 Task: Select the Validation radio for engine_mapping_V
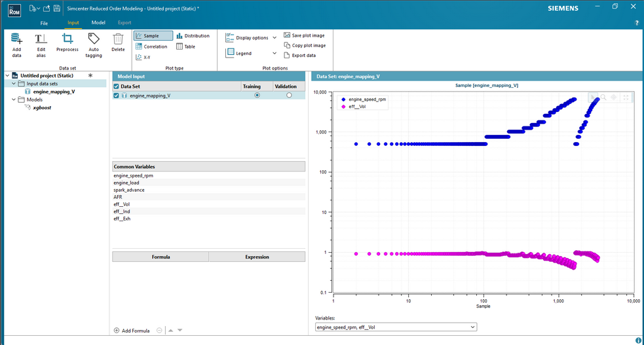289,95
